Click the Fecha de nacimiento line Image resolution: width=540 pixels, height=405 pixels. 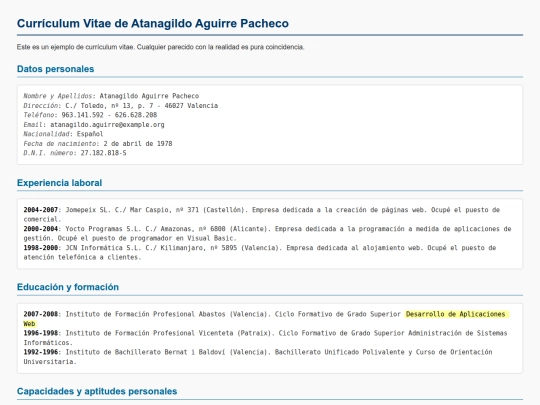(98, 143)
